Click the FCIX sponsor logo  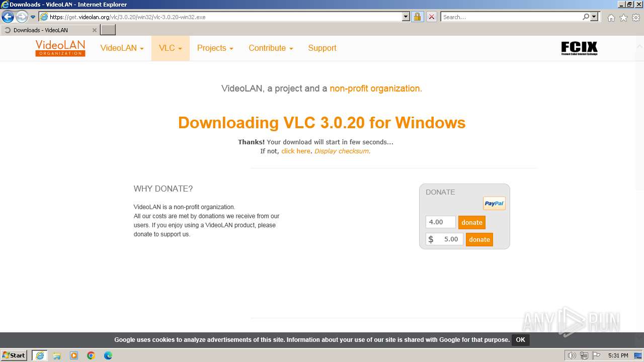(x=579, y=48)
